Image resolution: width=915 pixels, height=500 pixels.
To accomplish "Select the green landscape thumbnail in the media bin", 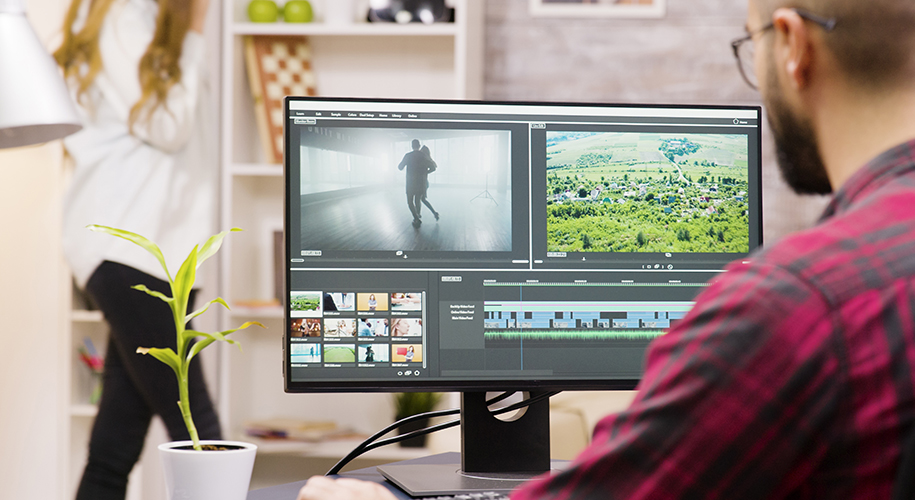I will tap(306, 302).
